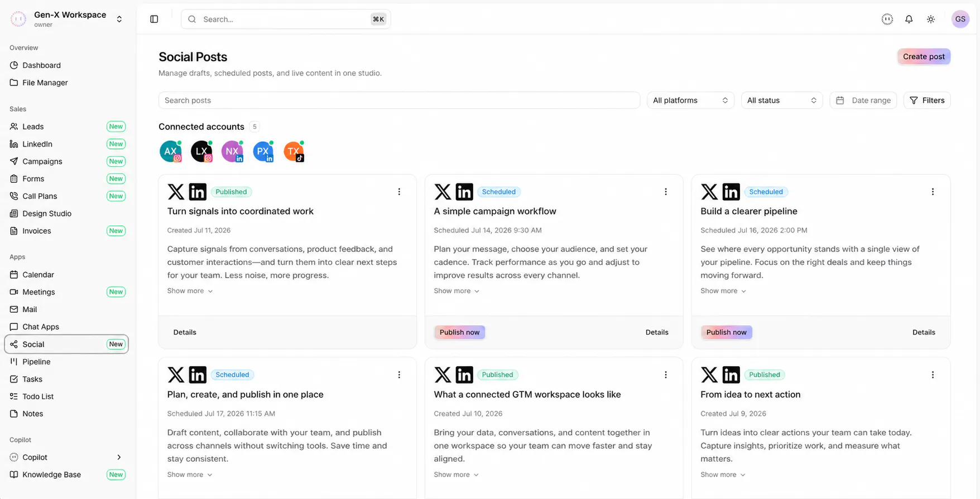Open Meetings in the sidebar
980x499 pixels.
click(66, 292)
